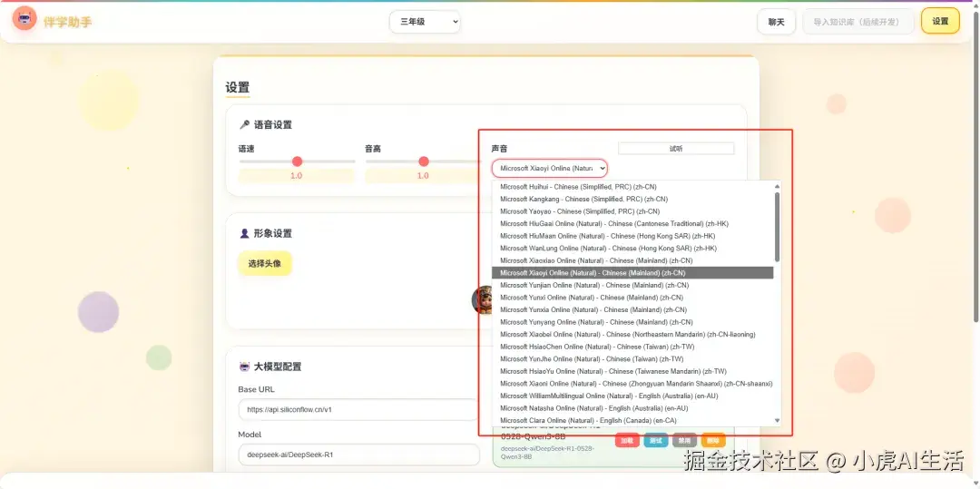The width and height of the screenshot is (980, 489).
Task: Click the Model input field
Action: point(358,455)
